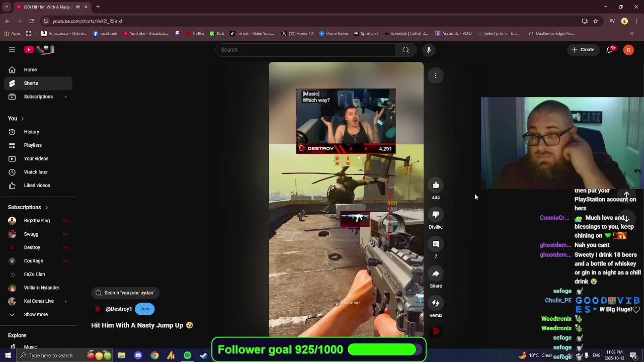Expand the Subscriptions heading chevron

(46, 208)
